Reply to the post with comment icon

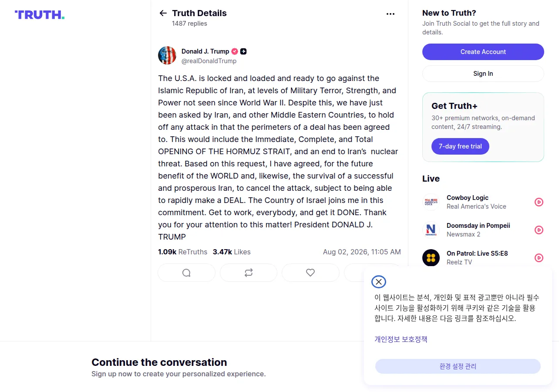coord(186,273)
